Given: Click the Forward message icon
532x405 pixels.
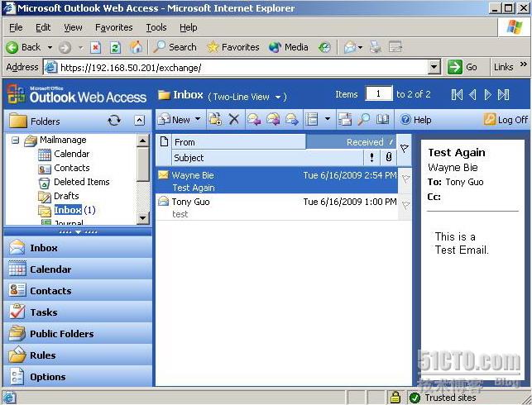Looking at the screenshot, I should pos(292,119).
